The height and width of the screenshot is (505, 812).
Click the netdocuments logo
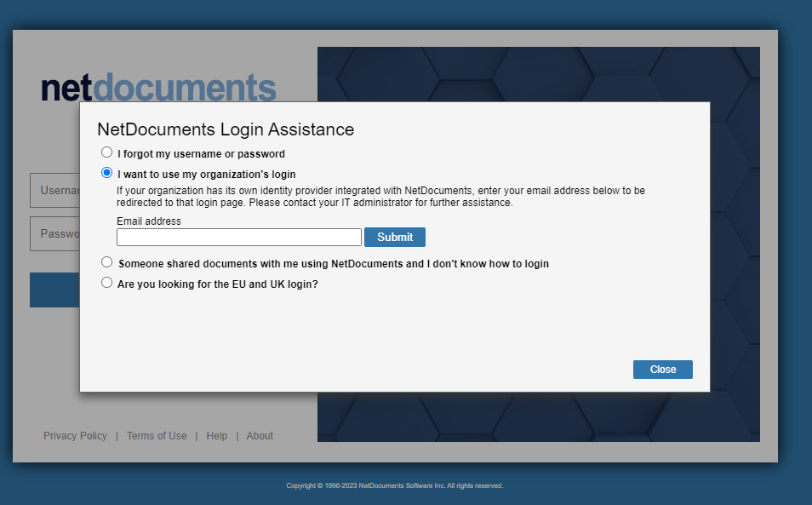(x=158, y=87)
